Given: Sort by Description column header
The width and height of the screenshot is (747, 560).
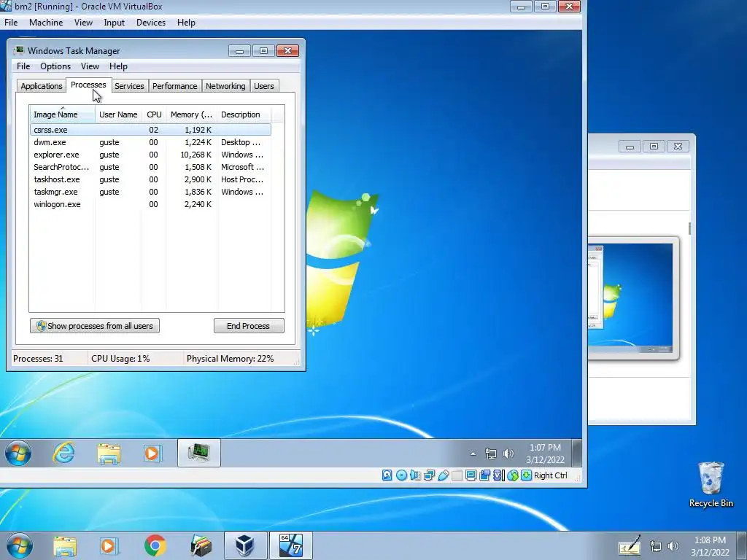Looking at the screenshot, I should click(x=244, y=114).
